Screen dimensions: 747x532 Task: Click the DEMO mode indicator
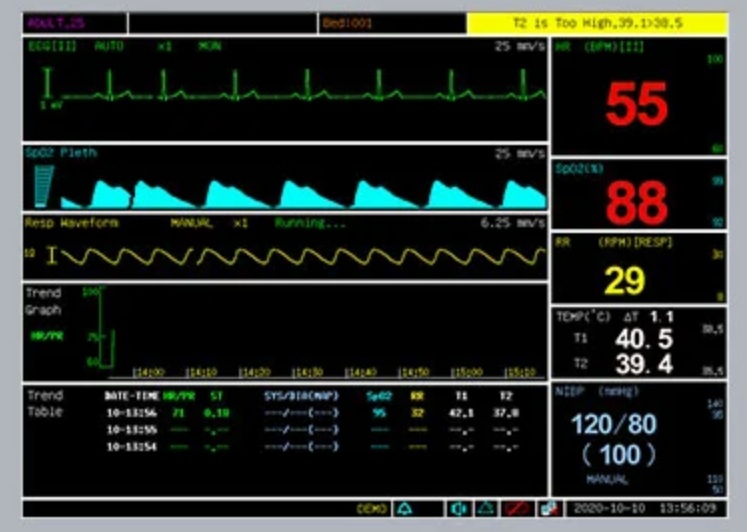click(371, 509)
